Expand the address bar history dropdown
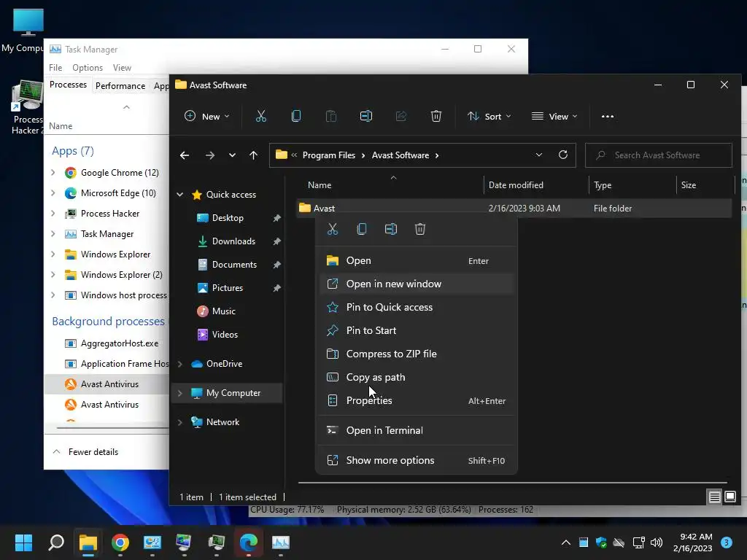This screenshot has height=560, width=747. pos(539,155)
